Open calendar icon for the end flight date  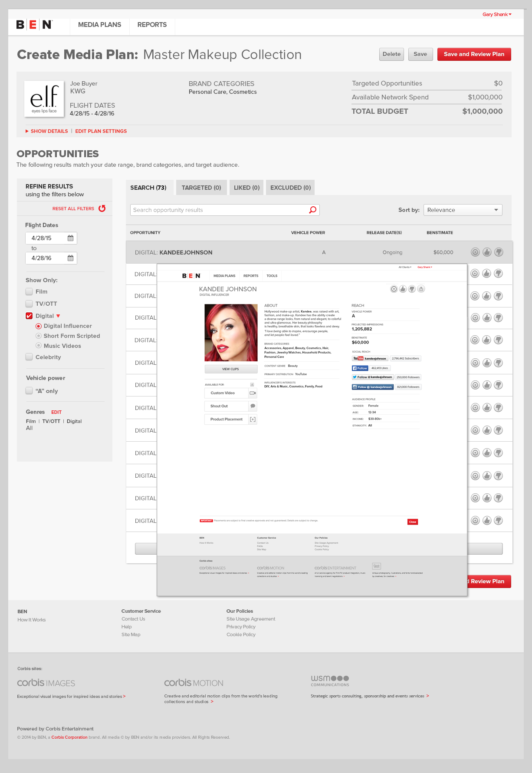coord(70,258)
